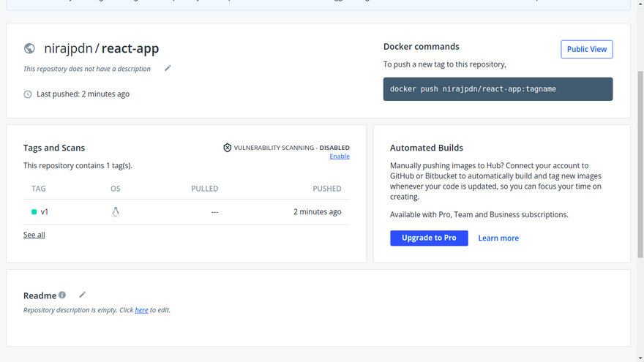Edit the Readme using pencil icon
This screenshot has height=362, width=644.
[83, 295]
